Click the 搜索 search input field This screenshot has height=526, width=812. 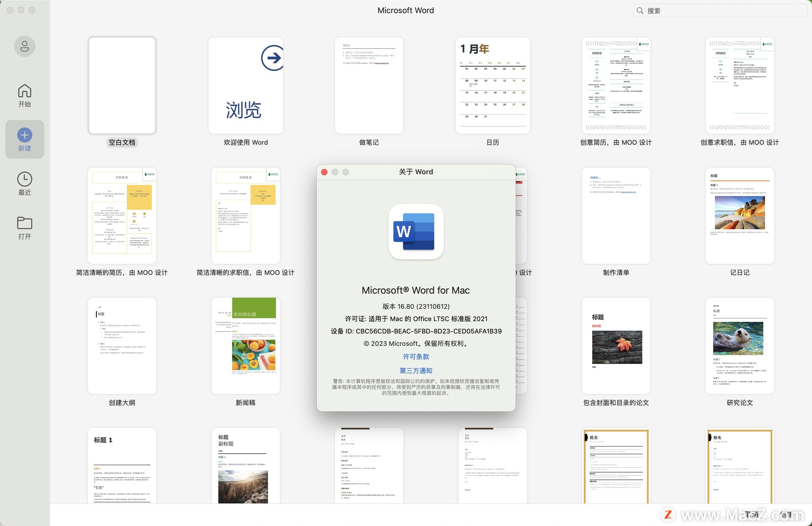click(x=720, y=11)
